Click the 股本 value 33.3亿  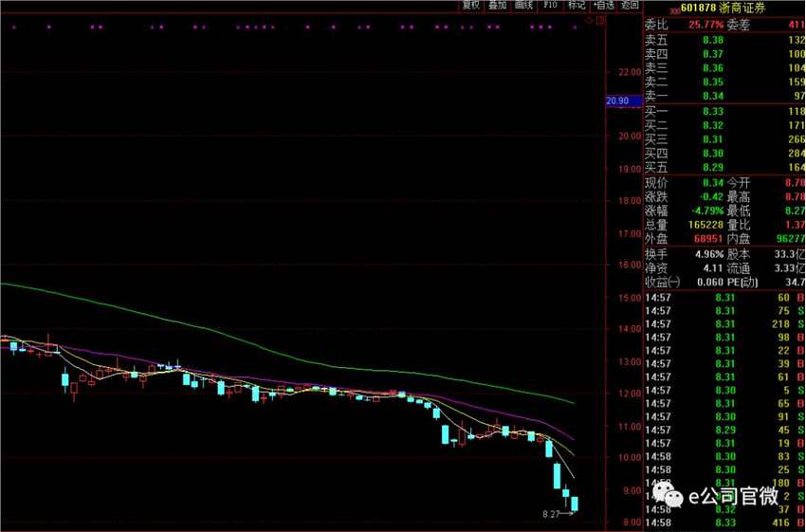pyautogui.click(x=790, y=254)
